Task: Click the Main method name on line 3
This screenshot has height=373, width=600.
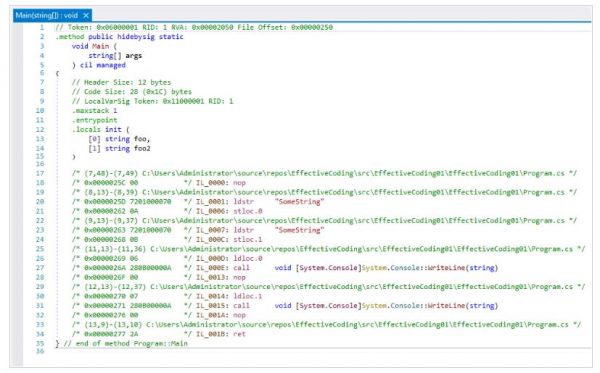Action: [x=100, y=46]
